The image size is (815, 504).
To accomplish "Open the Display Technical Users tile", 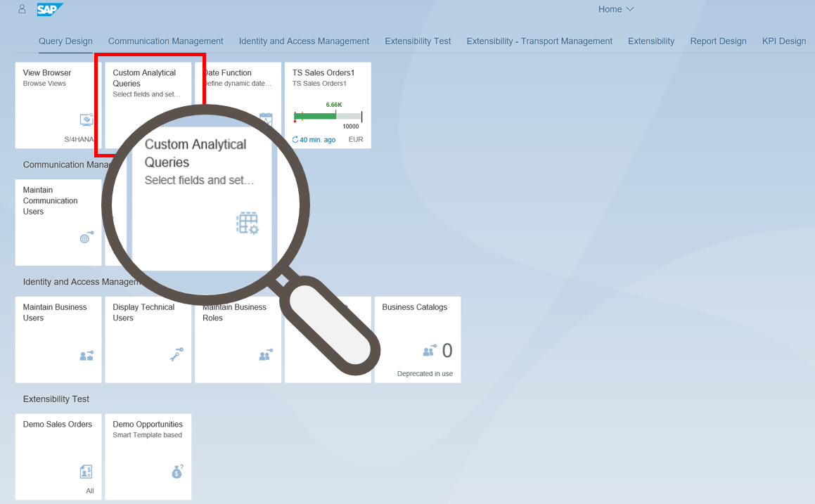I will [148, 340].
